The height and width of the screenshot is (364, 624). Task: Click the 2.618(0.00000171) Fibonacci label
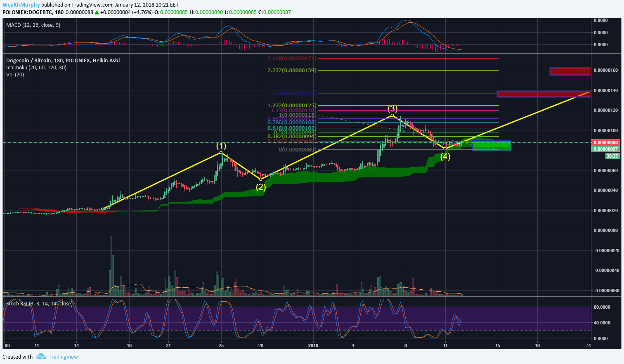click(292, 59)
